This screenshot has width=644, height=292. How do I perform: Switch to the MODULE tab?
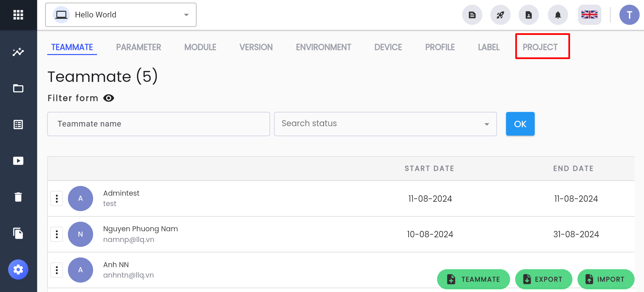[x=200, y=47]
